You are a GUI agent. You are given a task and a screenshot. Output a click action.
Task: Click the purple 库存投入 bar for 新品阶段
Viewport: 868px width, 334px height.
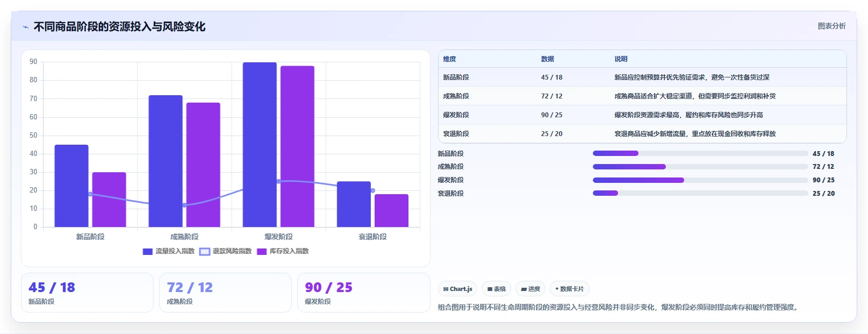tap(109, 200)
